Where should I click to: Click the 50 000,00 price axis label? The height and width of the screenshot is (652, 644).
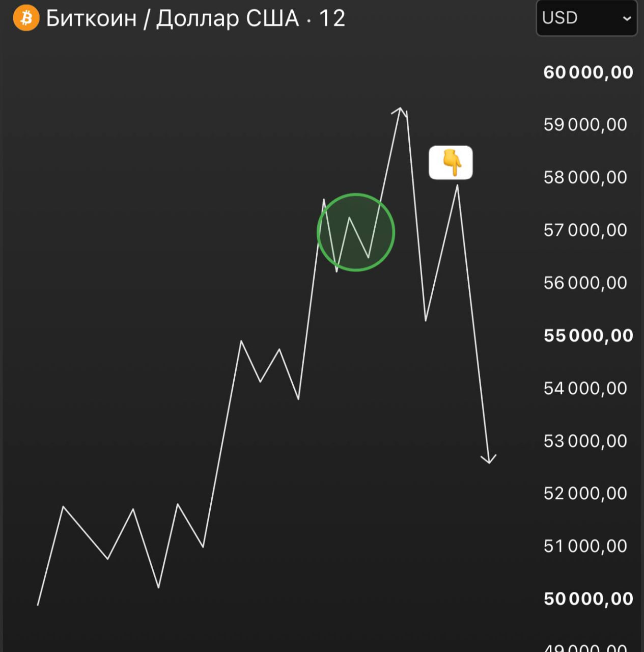click(x=588, y=599)
